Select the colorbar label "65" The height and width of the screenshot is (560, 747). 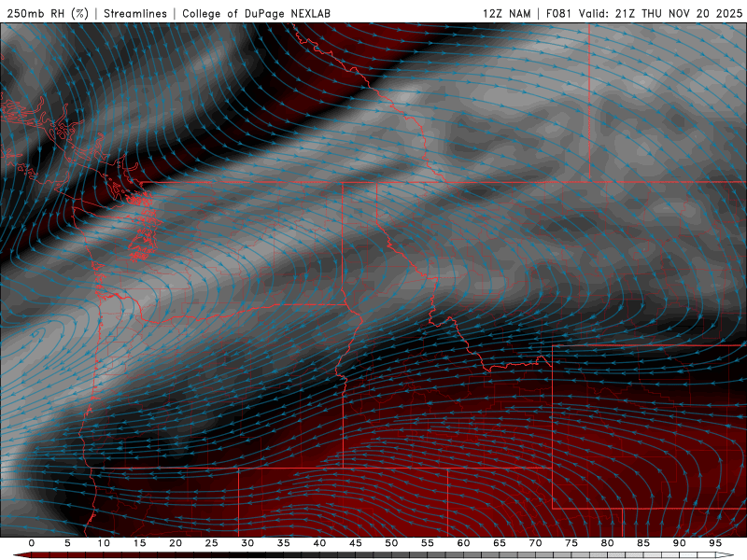(x=500, y=543)
